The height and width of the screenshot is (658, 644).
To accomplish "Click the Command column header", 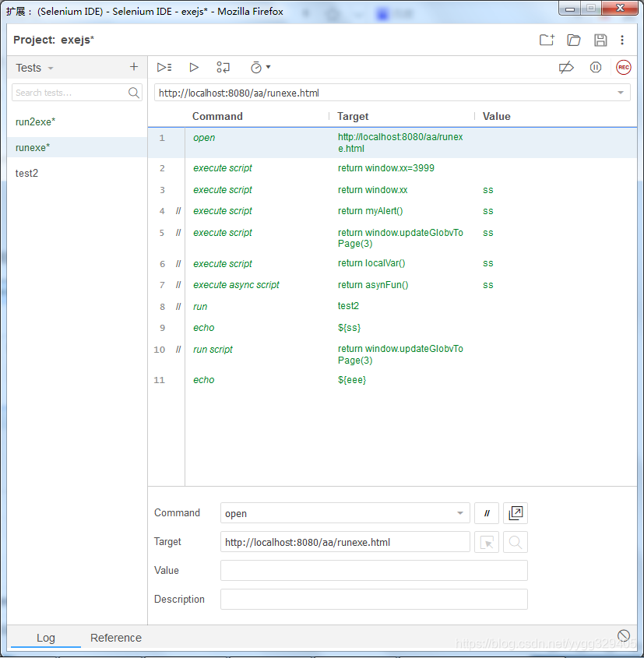I will coord(217,116).
